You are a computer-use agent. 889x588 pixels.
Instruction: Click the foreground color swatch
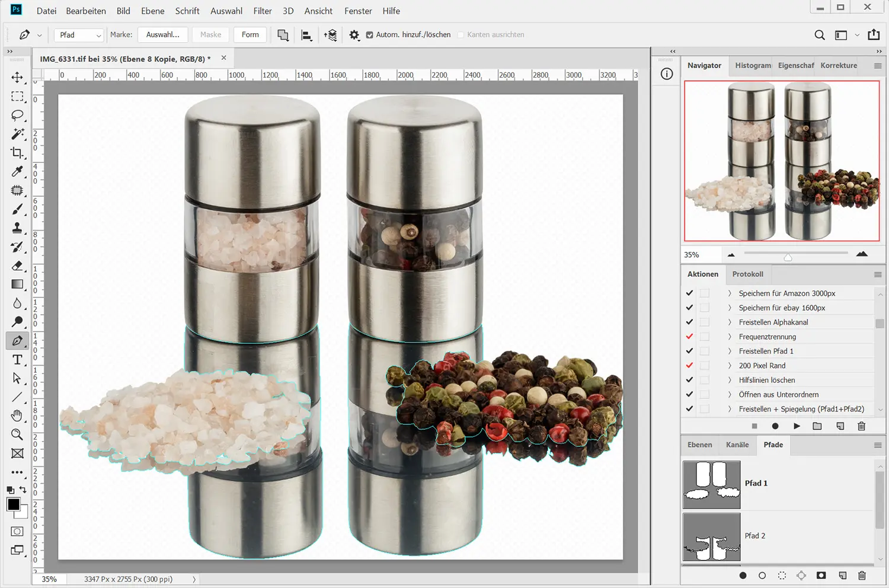coord(13,504)
